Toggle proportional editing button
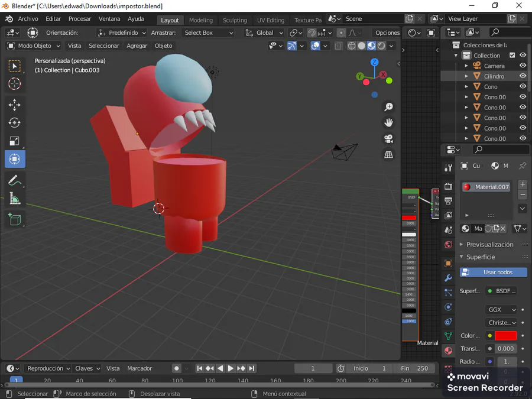 click(x=341, y=33)
